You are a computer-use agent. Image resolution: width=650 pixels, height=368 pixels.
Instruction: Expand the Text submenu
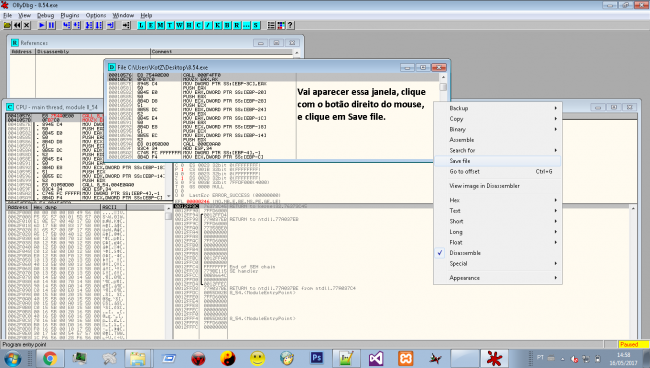point(497,211)
